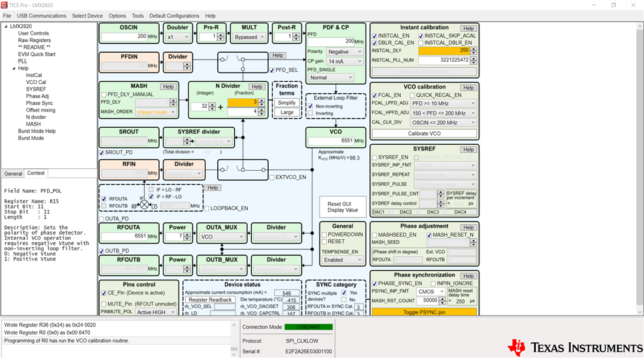Open EVM Quick Start tree item
644x358 pixels.
(x=36, y=55)
